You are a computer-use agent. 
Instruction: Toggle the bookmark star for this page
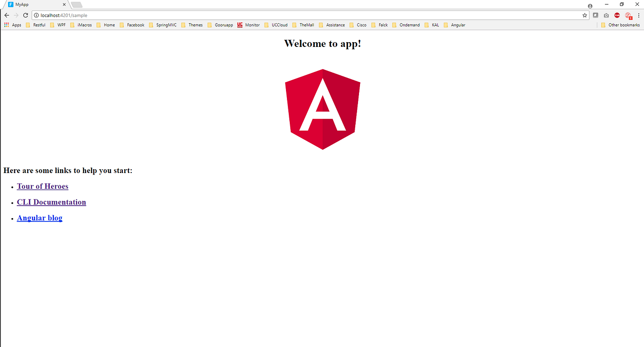[585, 15]
